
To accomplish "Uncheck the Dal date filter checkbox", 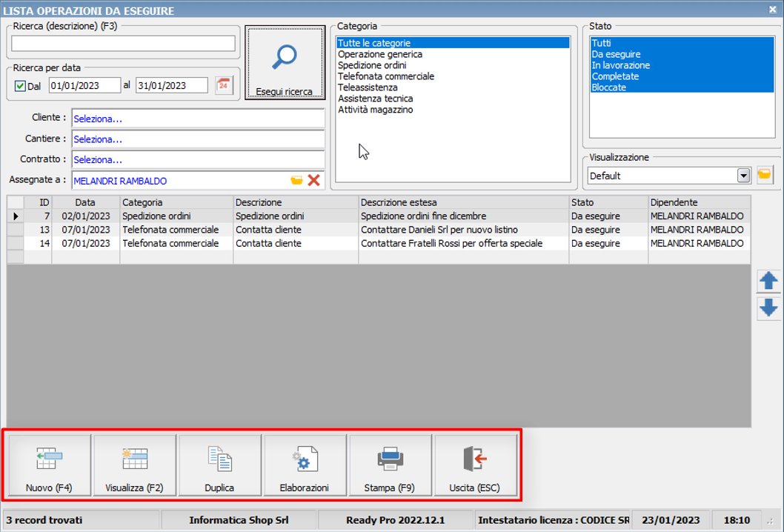I will tap(21, 86).
